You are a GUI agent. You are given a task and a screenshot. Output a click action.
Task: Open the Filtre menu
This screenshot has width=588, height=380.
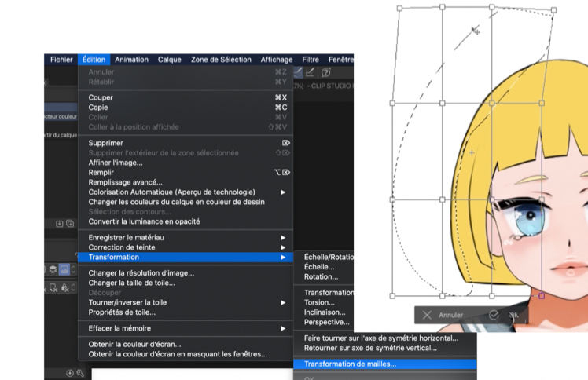[x=311, y=60]
